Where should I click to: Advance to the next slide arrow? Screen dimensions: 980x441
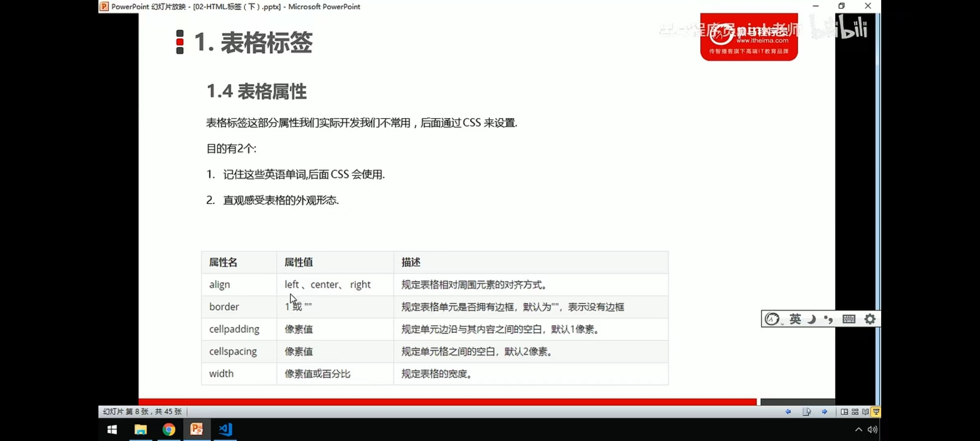pyautogui.click(x=825, y=412)
